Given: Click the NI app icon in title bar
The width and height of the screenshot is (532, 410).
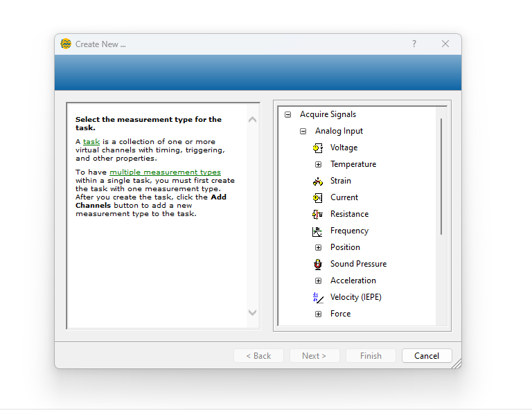Looking at the screenshot, I should (x=66, y=44).
